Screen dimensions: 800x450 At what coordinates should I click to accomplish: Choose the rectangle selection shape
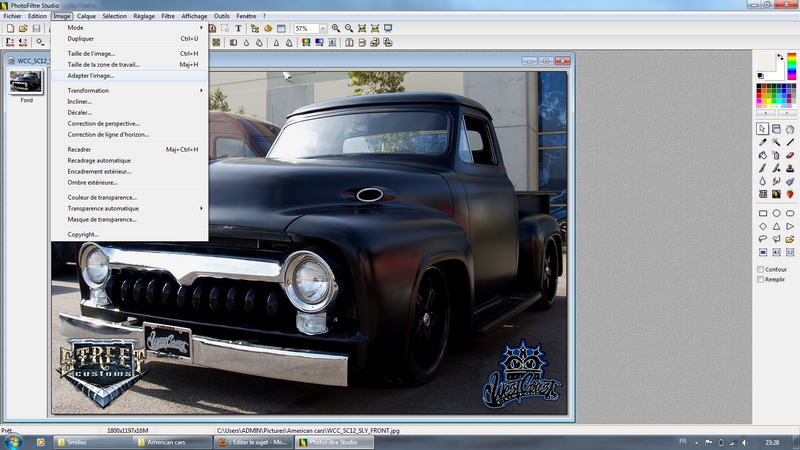pos(762,213)
